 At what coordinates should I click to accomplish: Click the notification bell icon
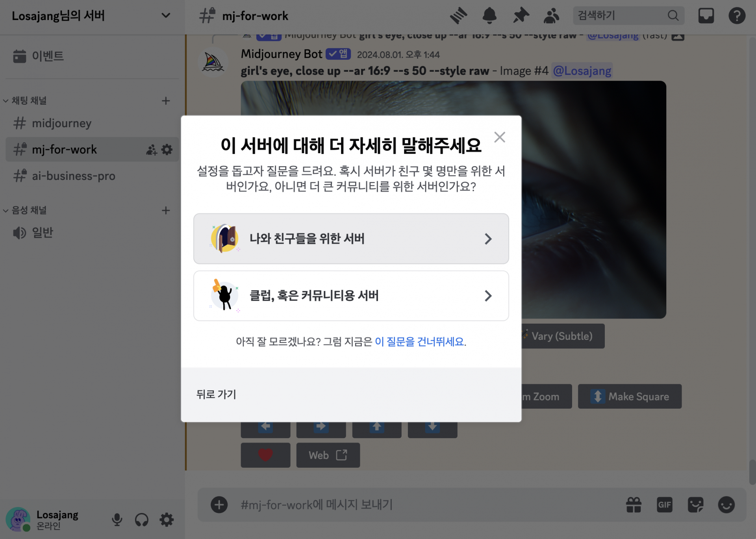pyautogui.click(x=489, y=16)
